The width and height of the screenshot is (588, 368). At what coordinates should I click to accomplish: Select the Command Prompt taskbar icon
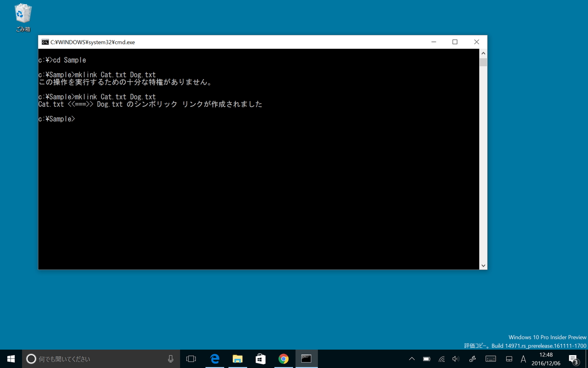coord(306,359)
